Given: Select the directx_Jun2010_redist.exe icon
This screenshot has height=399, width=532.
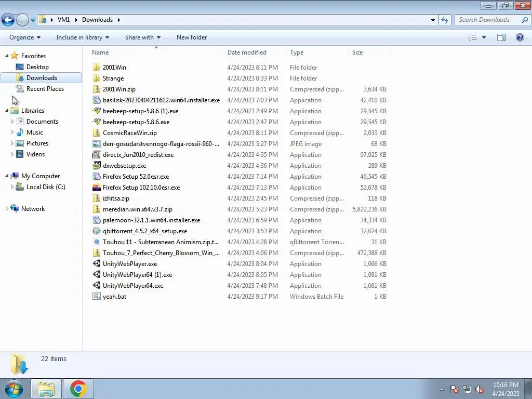Looking at the screenshot, I should (96, 155).
